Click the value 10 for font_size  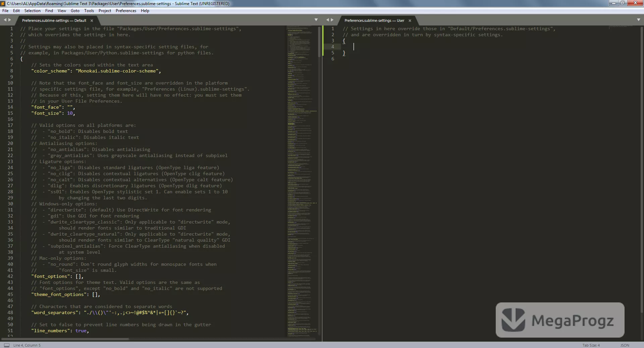pyautogui.click(x=70, y=113)
